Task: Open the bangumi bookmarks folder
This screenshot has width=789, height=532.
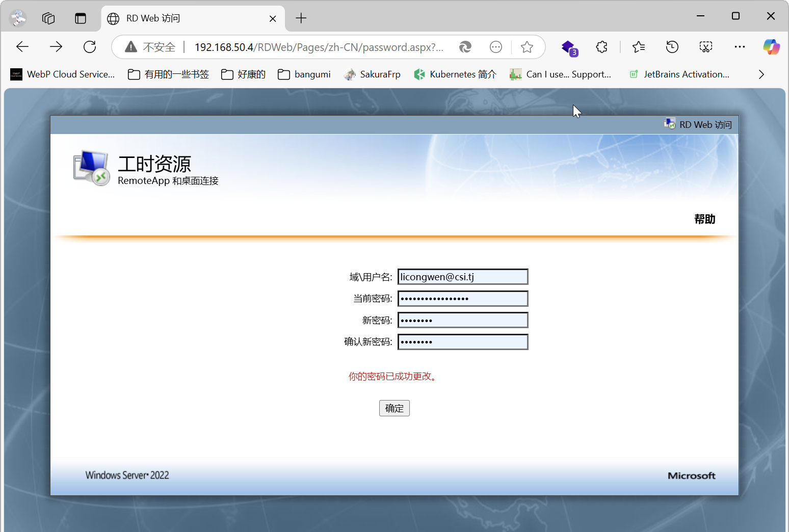Action: (304, 74)
